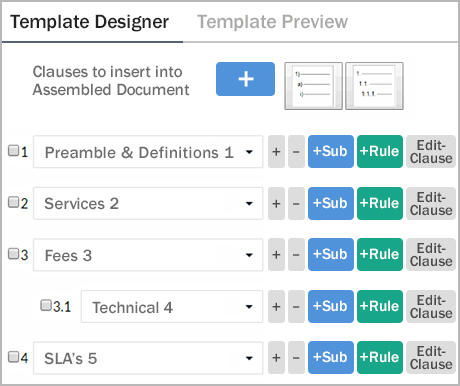The width and height of the screenshot is (460, 386).
Task: Tick the checkbox for clause 4
Action: tap(13, 357)
